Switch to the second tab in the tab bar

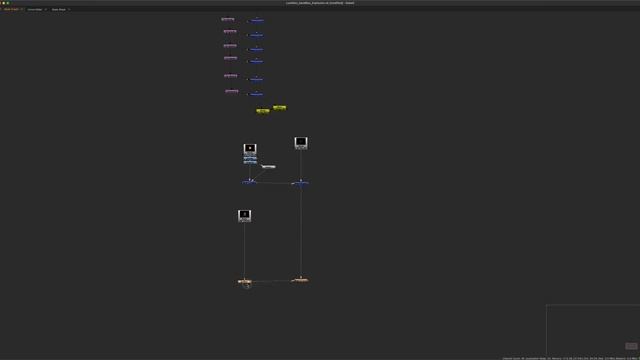click(35, 9)
